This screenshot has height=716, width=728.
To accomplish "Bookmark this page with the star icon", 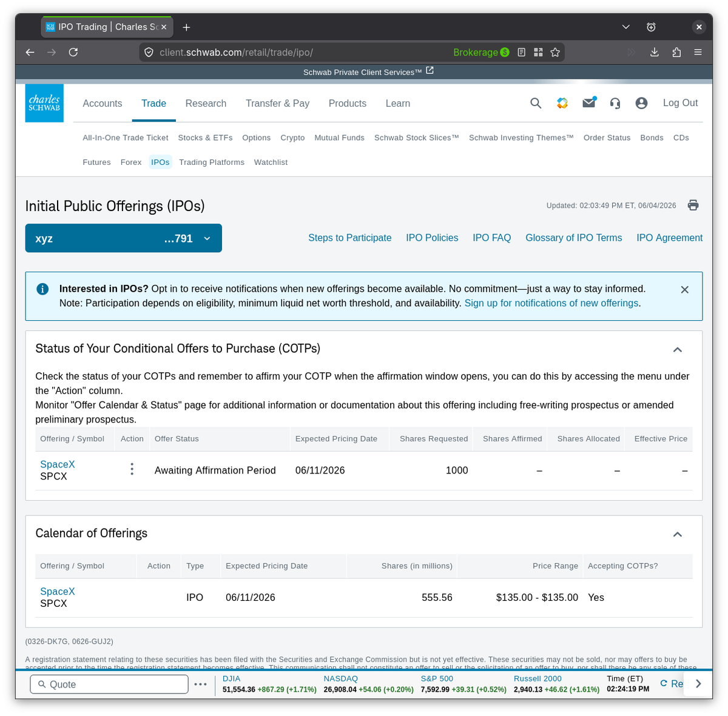I will pos(555,52).
